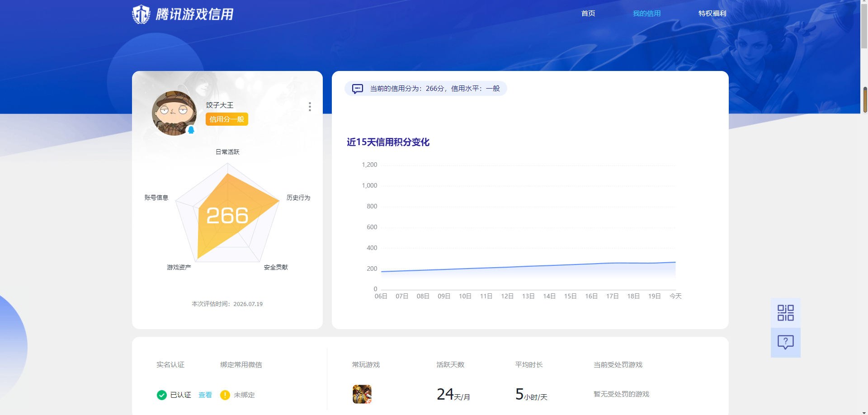Image resolution: width=868 pixels, height=415 pixels.
Task: Open the QR code floating button
Action: 785,313
